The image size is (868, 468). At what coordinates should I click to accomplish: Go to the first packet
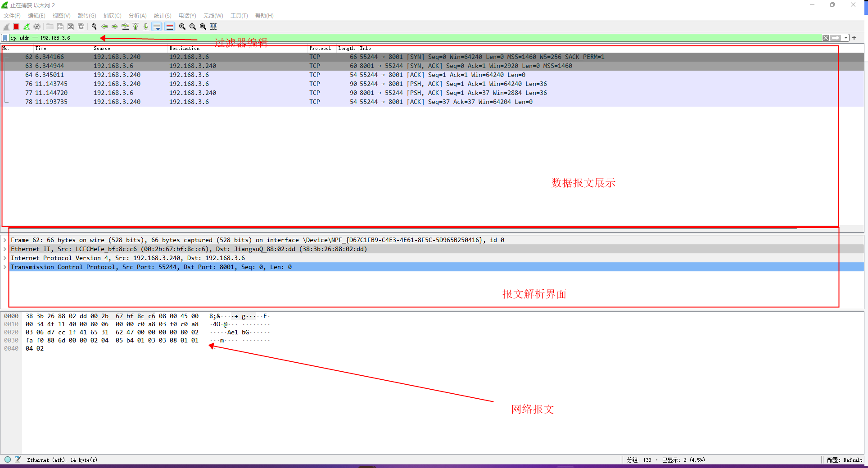click(x=136, y=27)
